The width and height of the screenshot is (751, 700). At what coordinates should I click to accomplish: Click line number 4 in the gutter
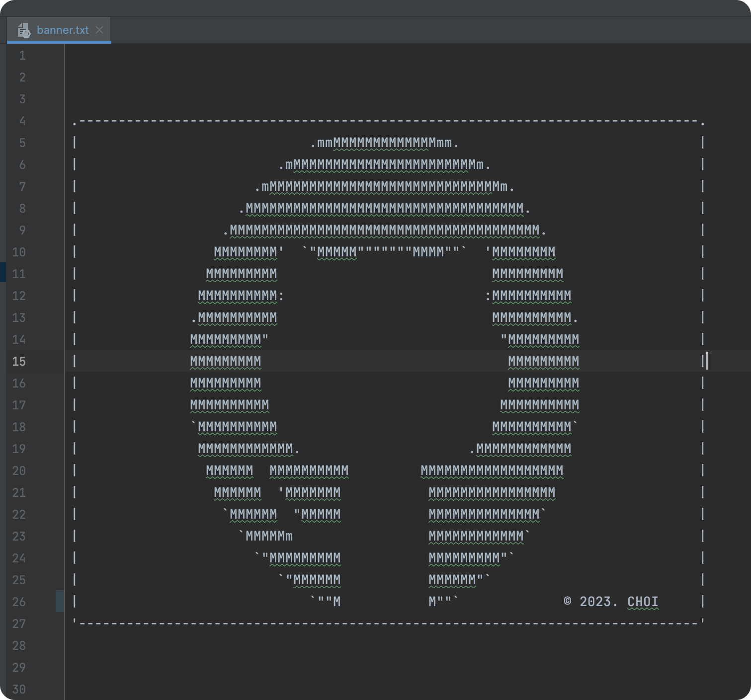pyautogui.click(x=22, y=121)
